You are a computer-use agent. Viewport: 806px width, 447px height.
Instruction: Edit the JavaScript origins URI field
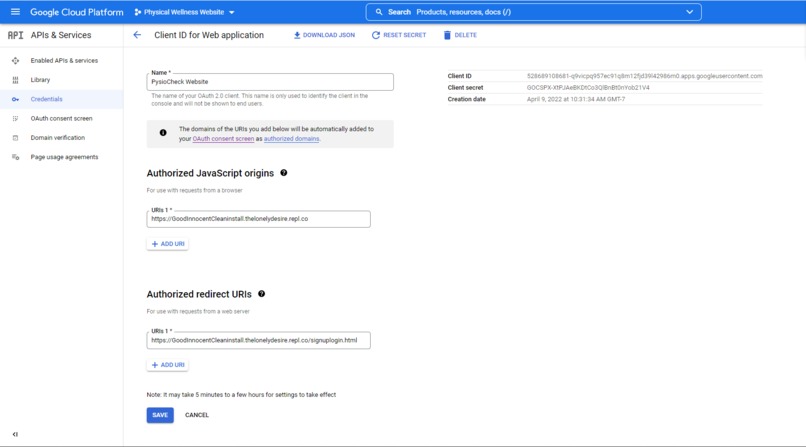tap(259, 219)
